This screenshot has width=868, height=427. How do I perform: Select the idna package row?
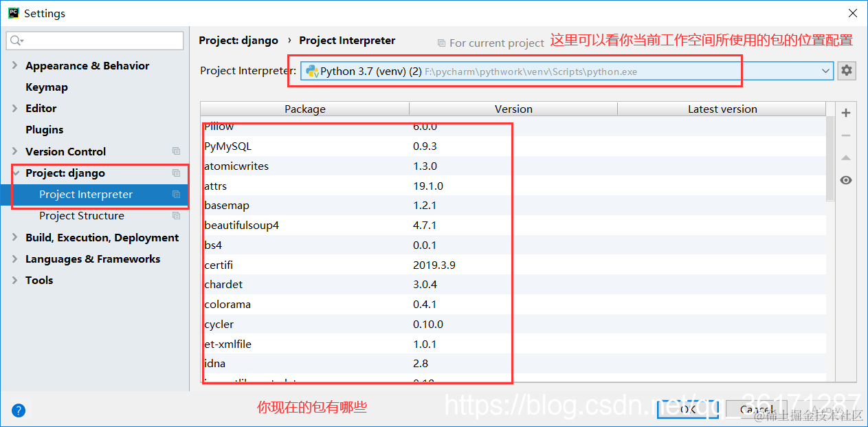click(x=513, y=364)
